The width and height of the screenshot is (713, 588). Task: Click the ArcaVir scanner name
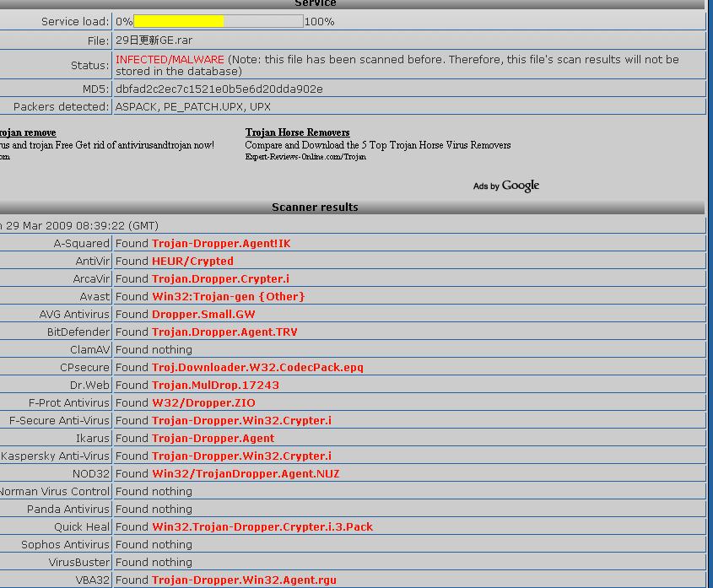point(91,279)
